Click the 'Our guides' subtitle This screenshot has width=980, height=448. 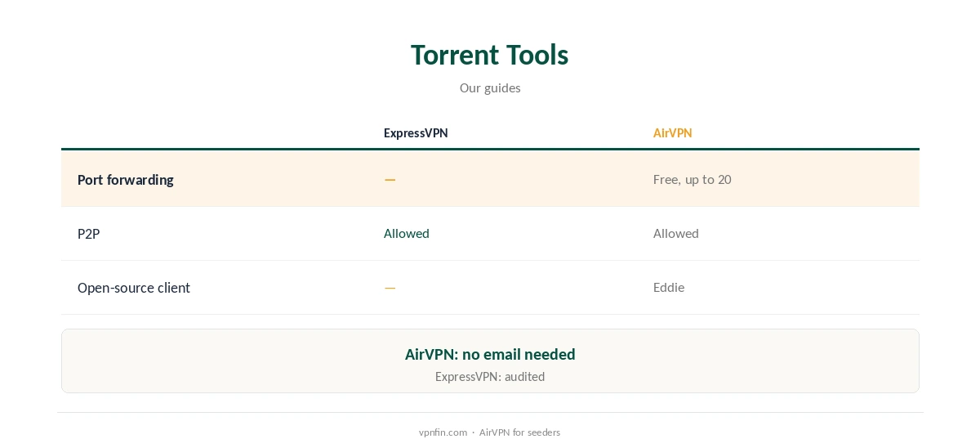[x=490, y=87]
